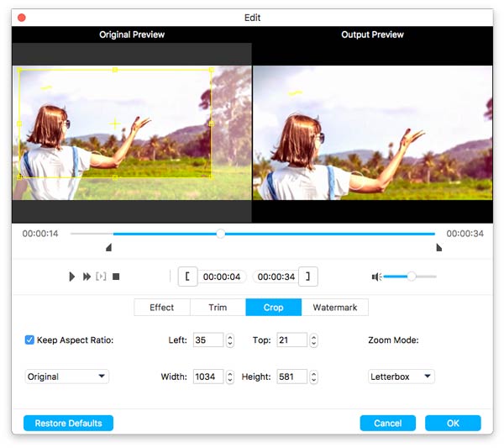Mute audio via speaker icon
The width and height of the screenshot is (504, 448).
377,277
